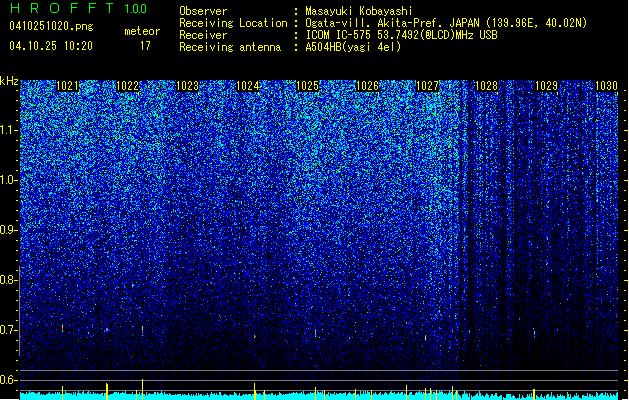Click the 1021 time marker

pos(67,86)
